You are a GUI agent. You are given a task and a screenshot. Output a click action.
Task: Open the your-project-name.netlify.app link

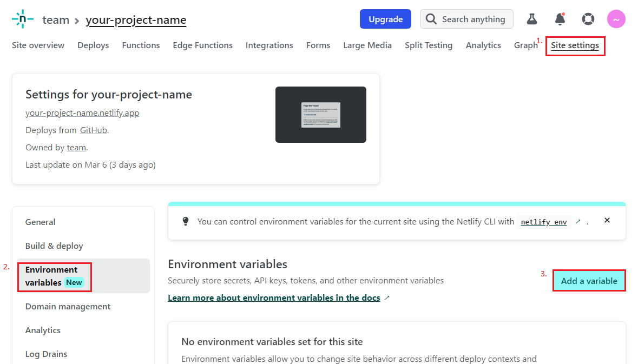(x=82, y=112)
